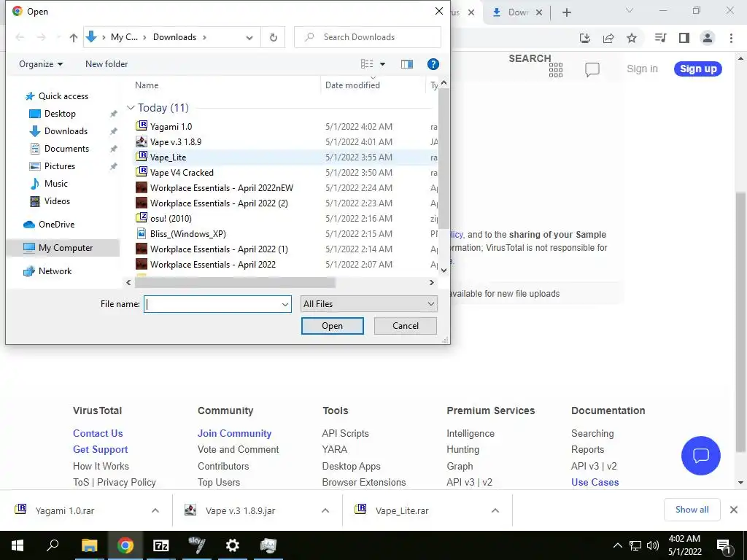Expand Vape_Lite.rar download options
Screen dimensions: 747x560
495,510
